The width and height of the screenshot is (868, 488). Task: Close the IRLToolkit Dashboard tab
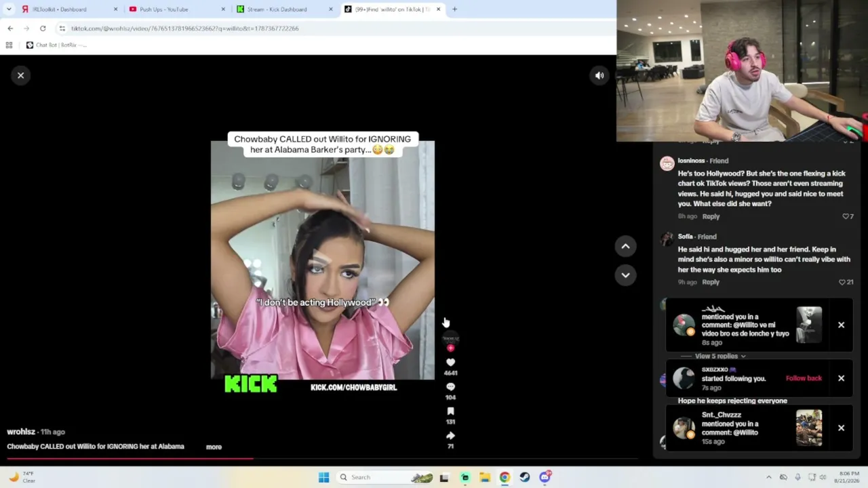[115, 9]
